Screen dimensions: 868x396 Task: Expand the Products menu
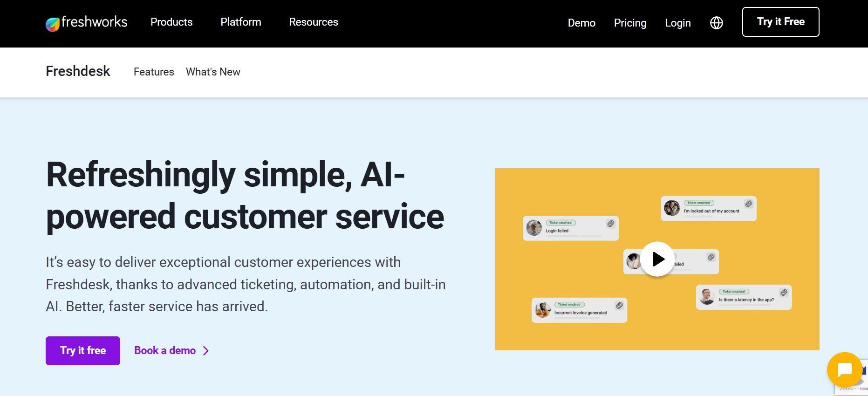tap(171, 22)
